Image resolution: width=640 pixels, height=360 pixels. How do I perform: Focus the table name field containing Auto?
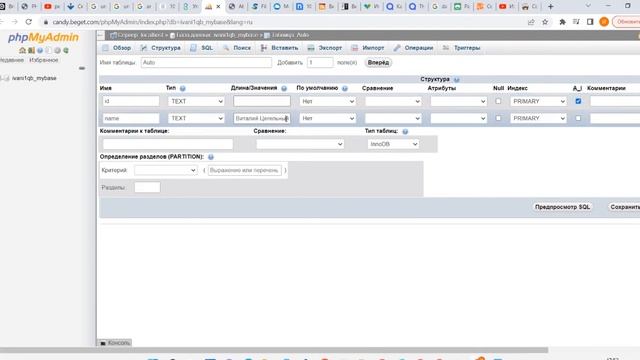point(206,62)
